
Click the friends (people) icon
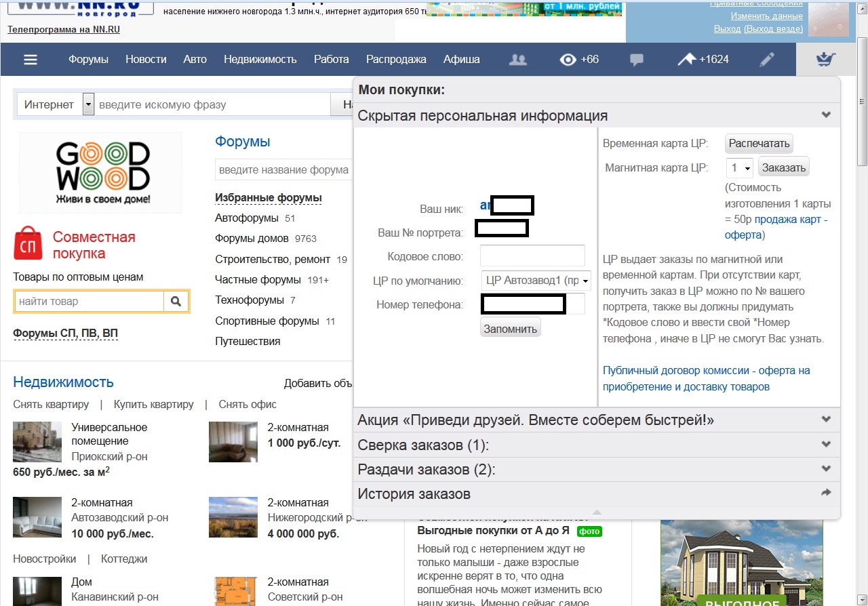click(x=517, y=60)
